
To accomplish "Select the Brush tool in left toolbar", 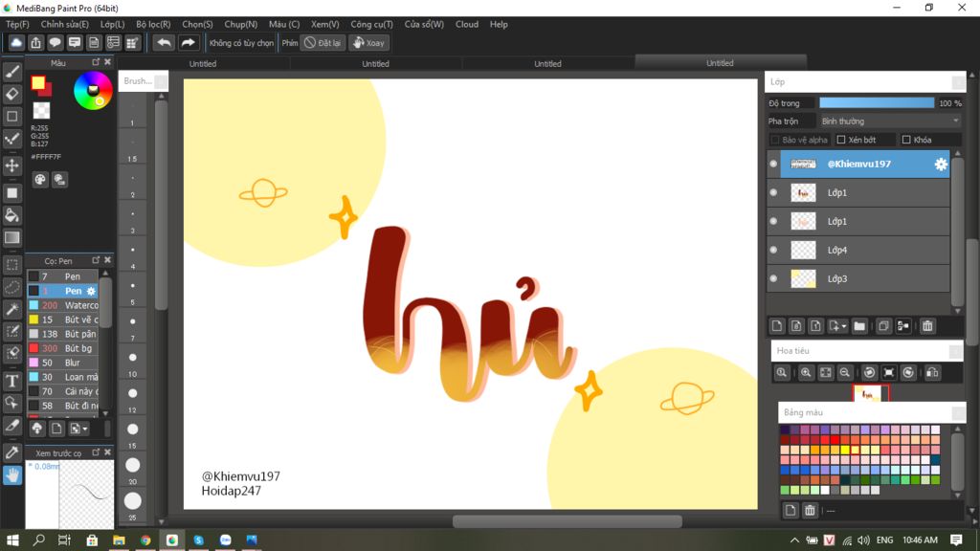I will [x=11, y=72].
